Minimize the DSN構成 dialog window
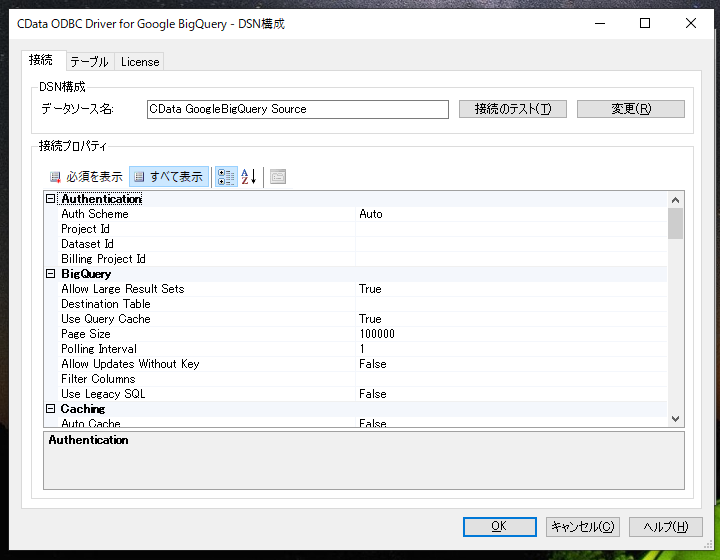Screen dimensions: 720x560 coord(600,23)
